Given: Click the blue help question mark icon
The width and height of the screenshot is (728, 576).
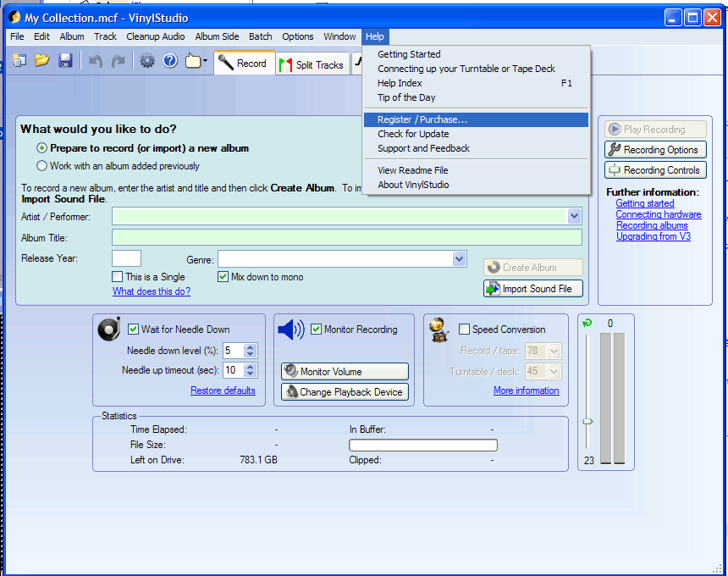Looking at the screenshot, I should [x=169, y=61].
